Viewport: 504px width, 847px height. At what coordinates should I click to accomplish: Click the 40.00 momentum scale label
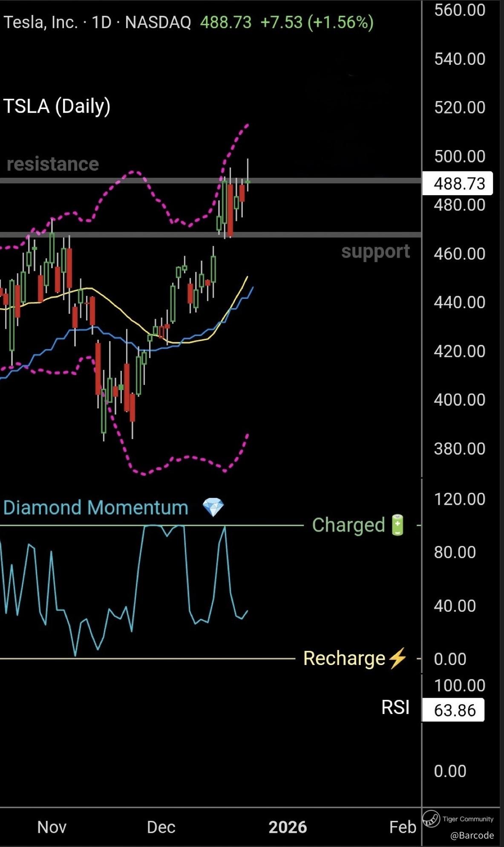455,606
